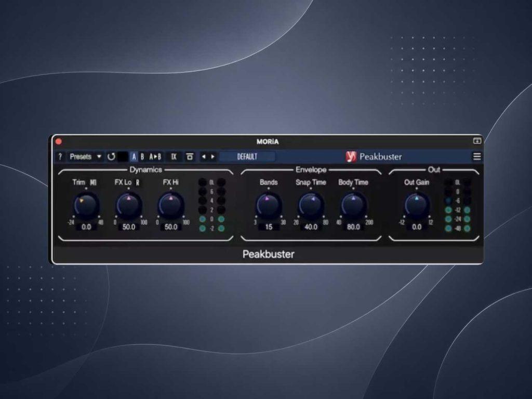Click the archive box icon in toolbar
This screenshot has height=399, width=532.
190,156
